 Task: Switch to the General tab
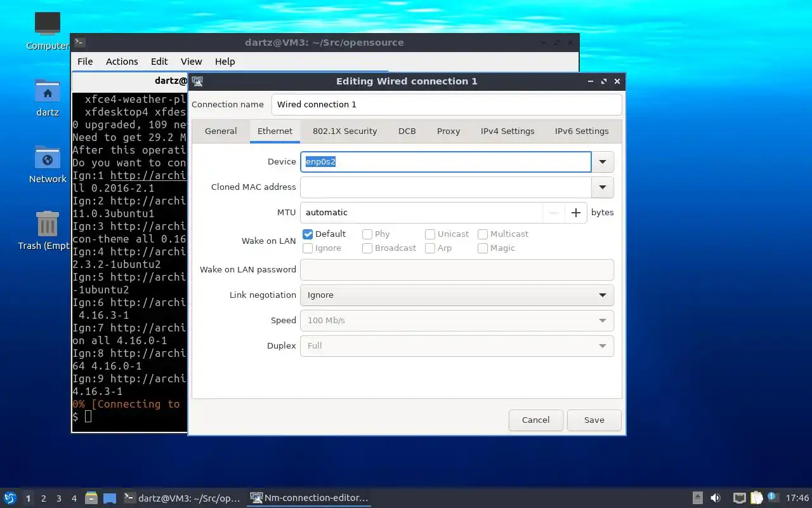[x=221, y=131]
